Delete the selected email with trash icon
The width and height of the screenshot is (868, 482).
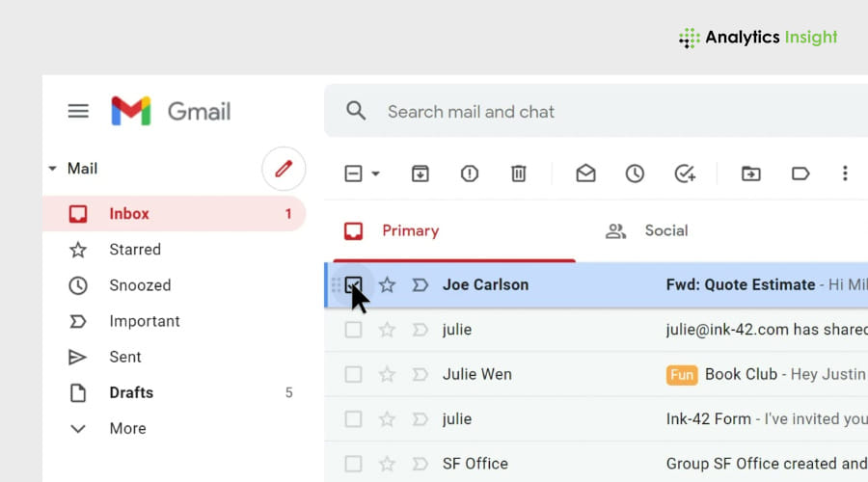(x=519, y=174)
